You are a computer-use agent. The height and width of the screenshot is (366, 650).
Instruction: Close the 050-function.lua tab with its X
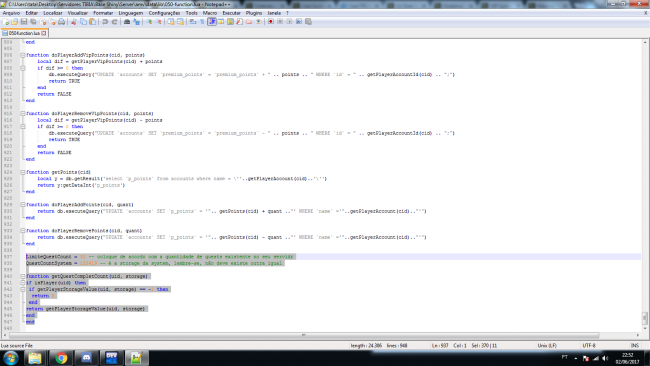[44, 33]
